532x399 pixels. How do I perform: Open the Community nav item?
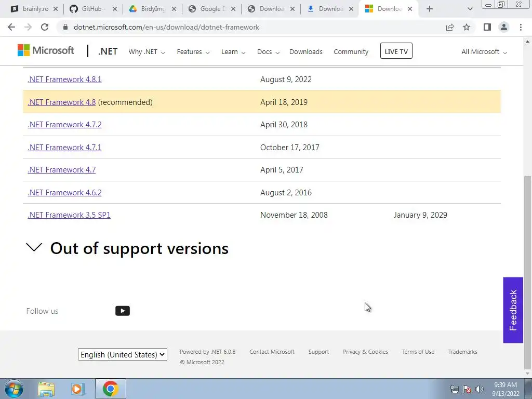click(351, 51)
